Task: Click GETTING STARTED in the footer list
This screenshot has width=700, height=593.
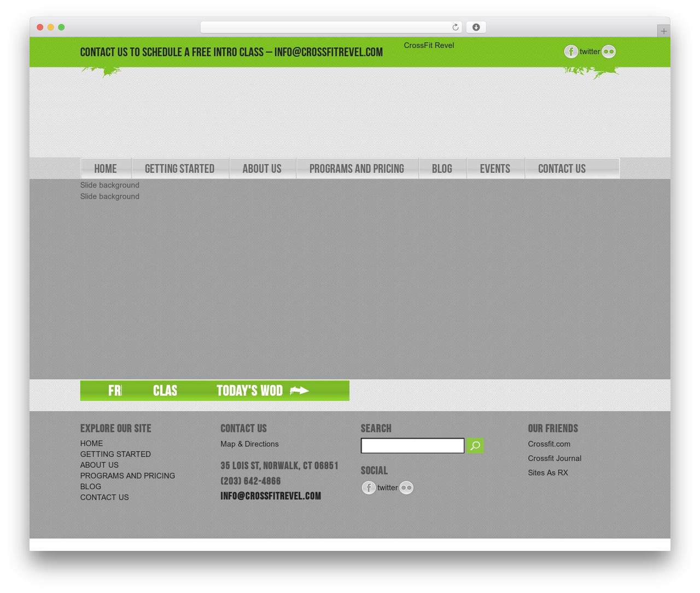Action: click(x=115, y=454)
